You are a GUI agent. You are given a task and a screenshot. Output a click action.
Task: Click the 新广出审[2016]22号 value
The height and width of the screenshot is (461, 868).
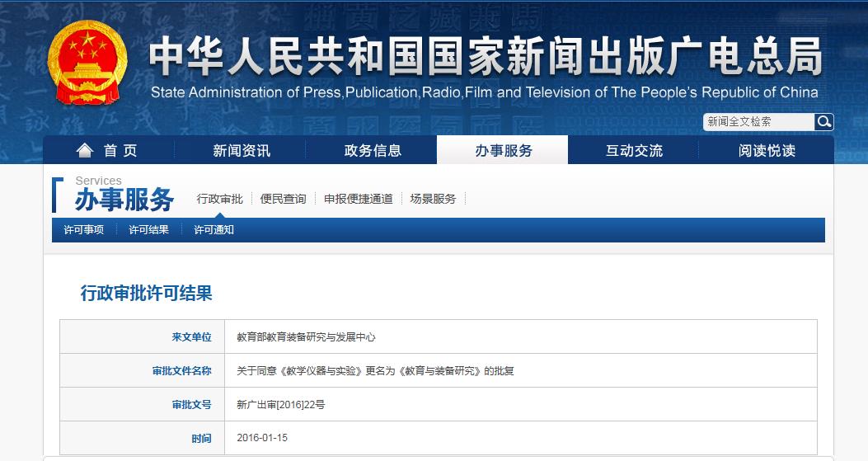click(x=280, y=404)
